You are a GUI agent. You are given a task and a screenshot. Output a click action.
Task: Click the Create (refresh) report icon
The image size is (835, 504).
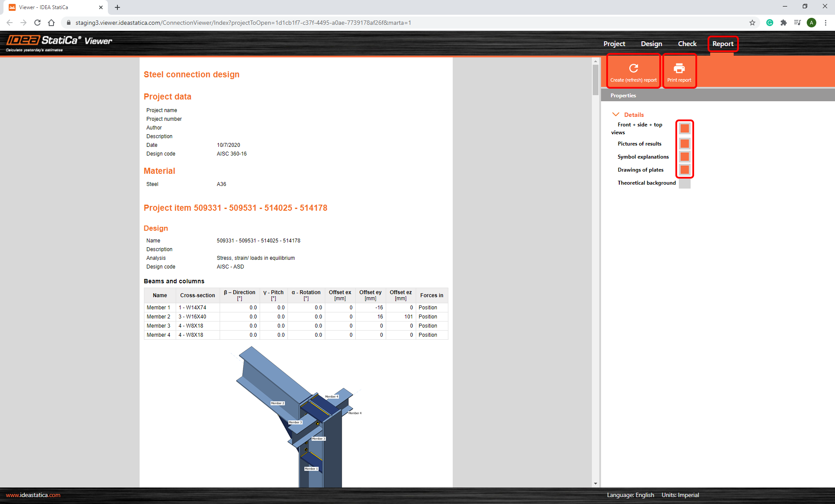[633, 69]
